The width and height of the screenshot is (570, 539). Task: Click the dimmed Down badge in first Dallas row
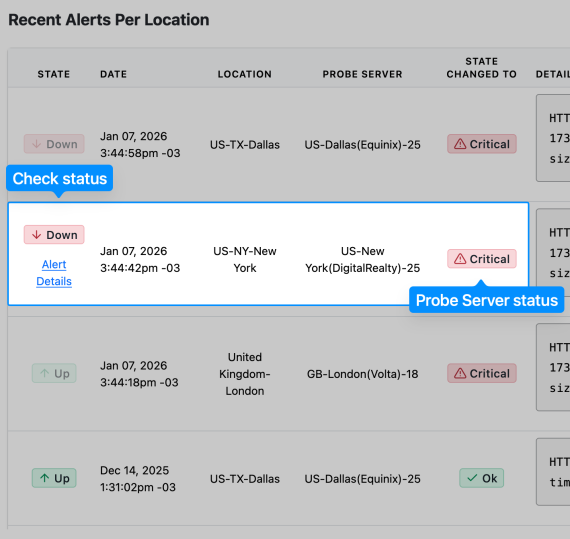point(54,144)
